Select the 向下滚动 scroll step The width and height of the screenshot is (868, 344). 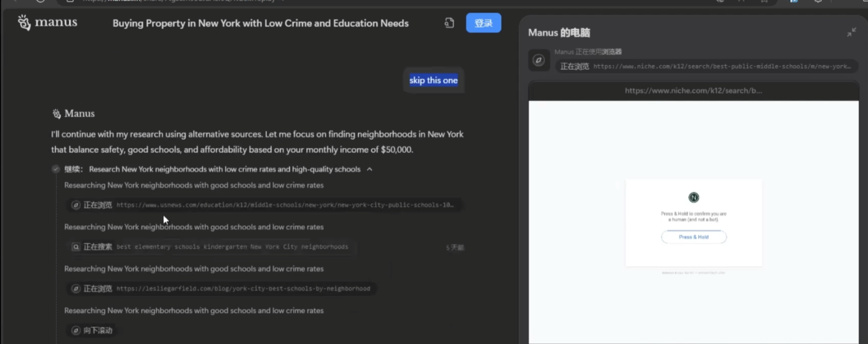(92, 331)
